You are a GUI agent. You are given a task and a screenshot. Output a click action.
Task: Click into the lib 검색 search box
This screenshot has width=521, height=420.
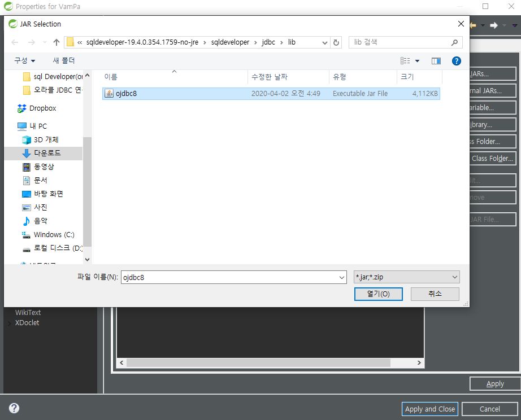[401, 42]
